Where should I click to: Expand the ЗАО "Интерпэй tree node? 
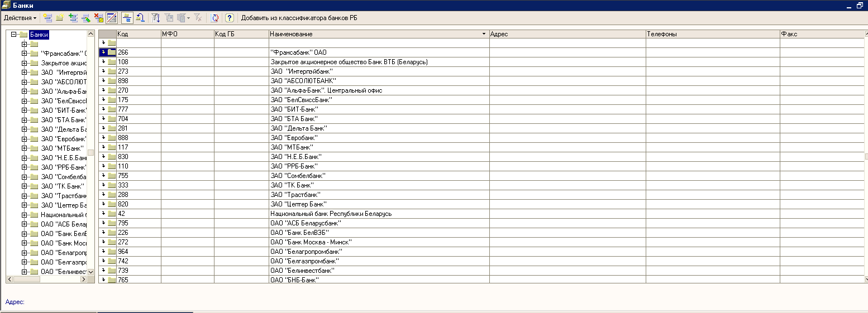(x=24, y=73)
